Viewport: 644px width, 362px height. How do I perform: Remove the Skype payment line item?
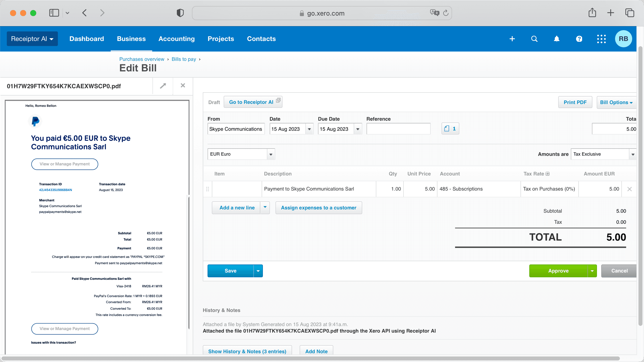coord(629,189)
